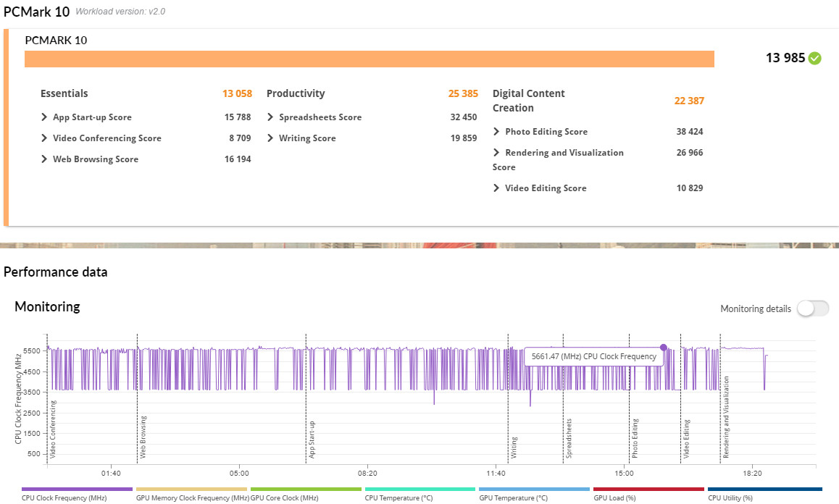Click the green validated score checkmark icon
This screenshot has width=839, height=504.
tap(815, 59)
